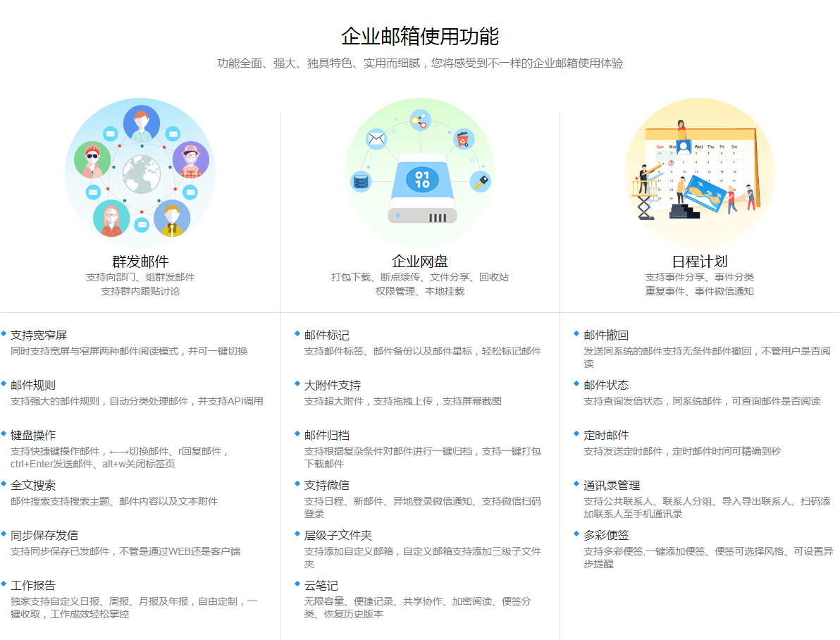Click the envelope icon in 企业网盘 graphic

[376, 140]
